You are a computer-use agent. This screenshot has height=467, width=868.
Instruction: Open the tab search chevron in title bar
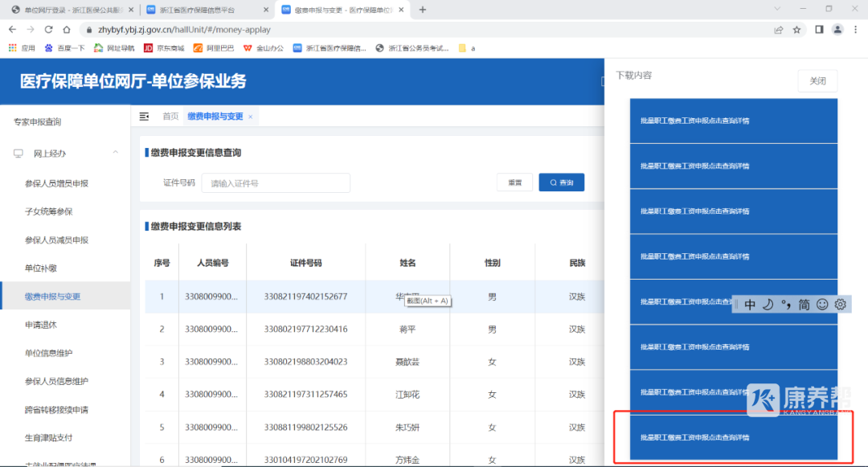pyautogui.click(x=777, y=9)
